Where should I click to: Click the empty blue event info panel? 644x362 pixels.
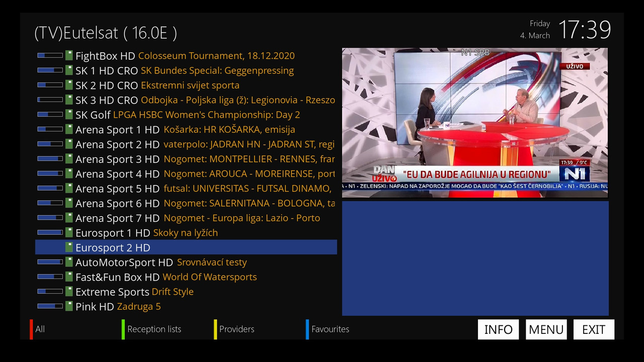(475, 258)
